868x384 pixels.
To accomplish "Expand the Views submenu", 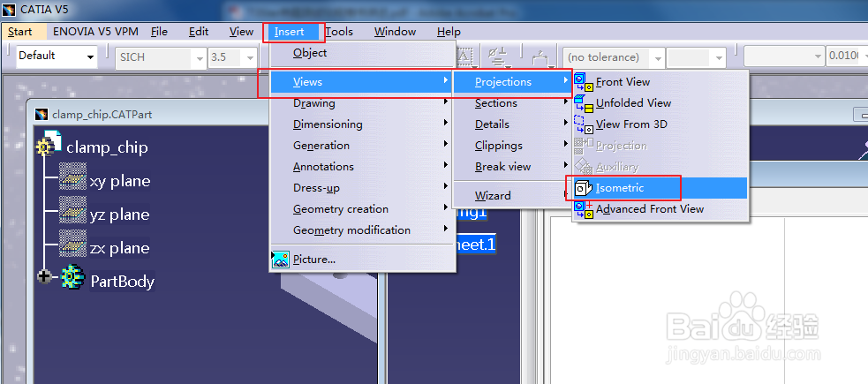I will (362, 82).
